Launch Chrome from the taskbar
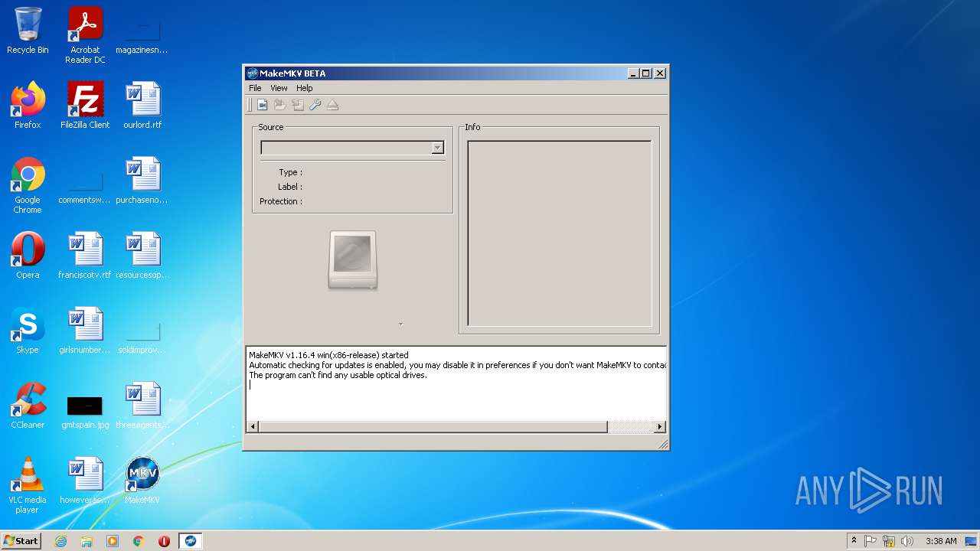This screenshot has height=551, width=980. pyautogui.click(x=139, y=541)
